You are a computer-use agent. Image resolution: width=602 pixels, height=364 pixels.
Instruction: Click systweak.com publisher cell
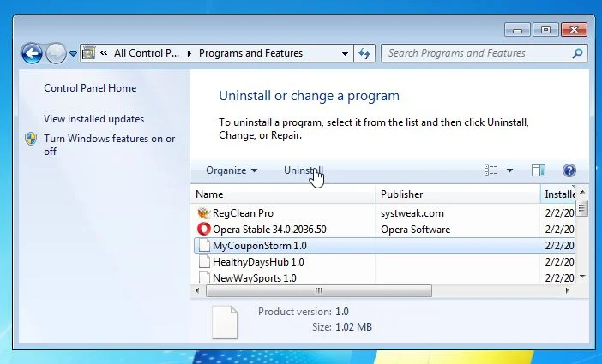coord(412,213)
